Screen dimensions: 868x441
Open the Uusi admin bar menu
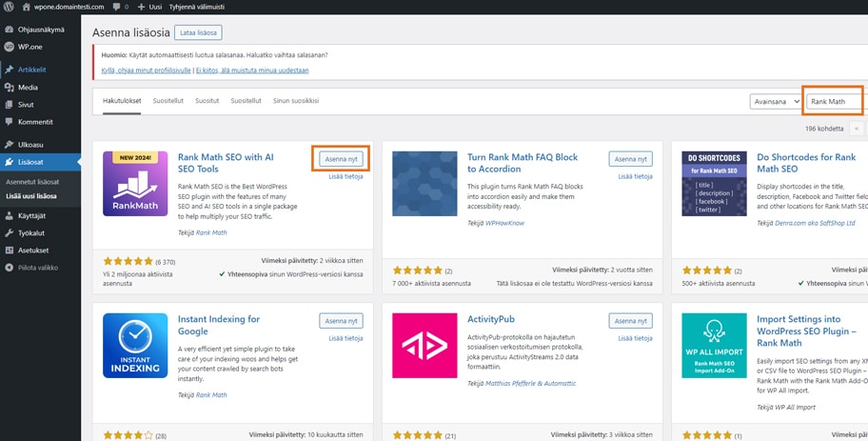(149, 8)
